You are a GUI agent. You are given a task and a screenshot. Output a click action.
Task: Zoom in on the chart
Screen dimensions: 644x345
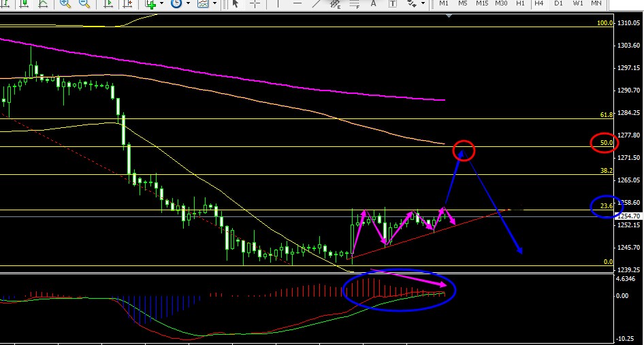(x=65, y=3)
